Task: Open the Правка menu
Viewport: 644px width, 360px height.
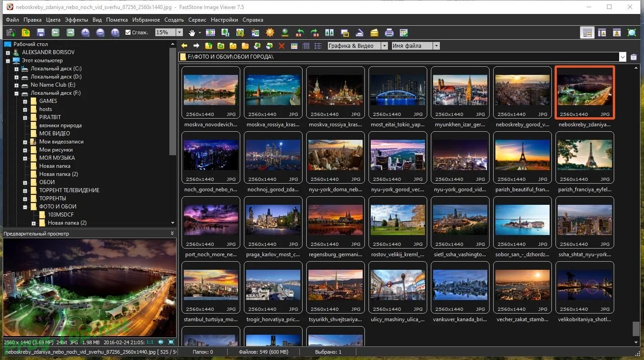Action: (33, 20)
